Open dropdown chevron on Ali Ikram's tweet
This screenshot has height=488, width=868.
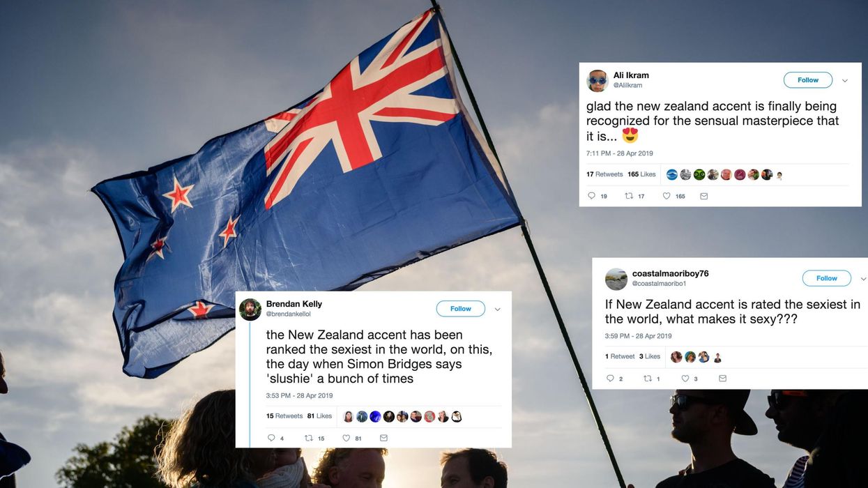845,81
